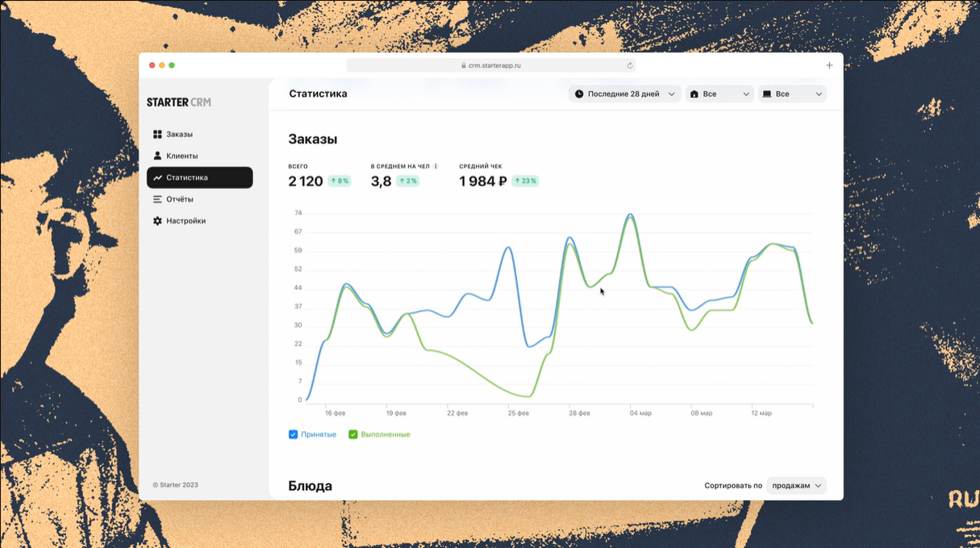Click the '↑ 23%' average check badge
Image resolution: width=980 pixels, height=548 pixels.
pyautogui.click(x=525, y=182)
